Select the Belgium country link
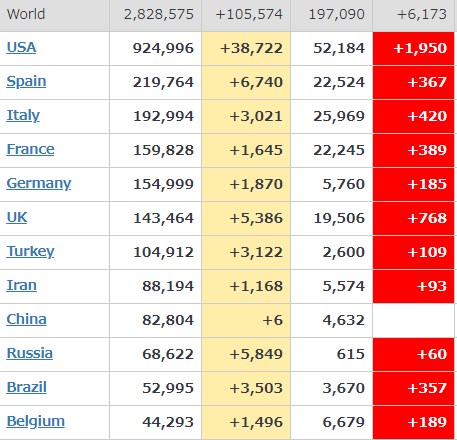The image size is (457, 440). coord(36,422)
